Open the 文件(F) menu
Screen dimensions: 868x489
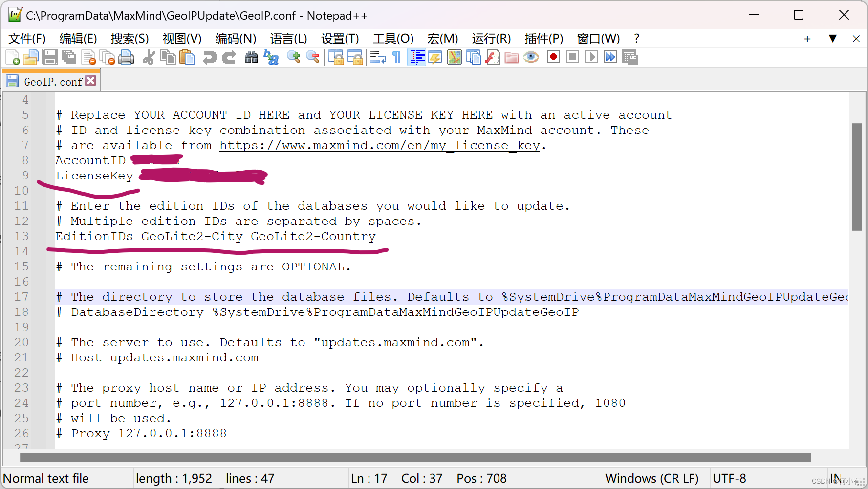pyautogui.click(x=27, y=39)
